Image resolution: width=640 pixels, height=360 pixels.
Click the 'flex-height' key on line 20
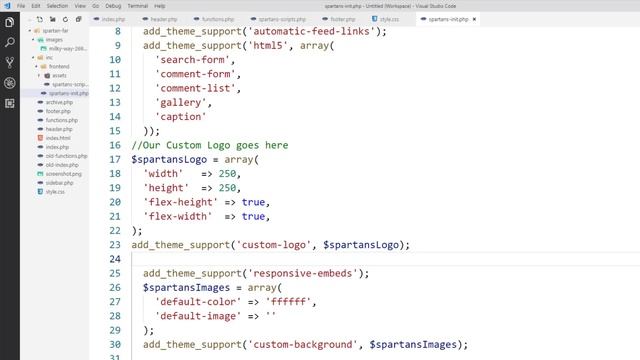pos(180,202)
